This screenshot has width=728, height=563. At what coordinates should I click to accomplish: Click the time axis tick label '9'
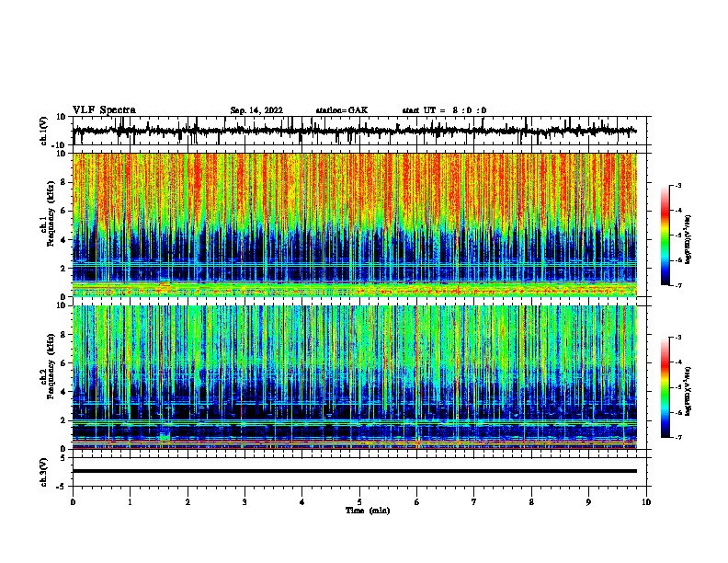pos(588,502)
